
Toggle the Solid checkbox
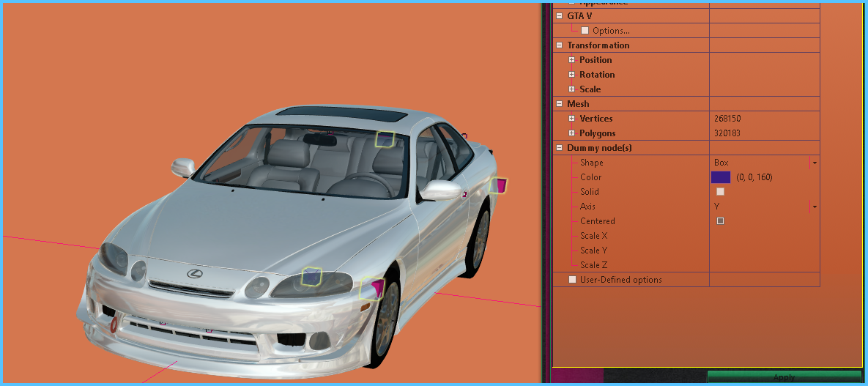720,192
